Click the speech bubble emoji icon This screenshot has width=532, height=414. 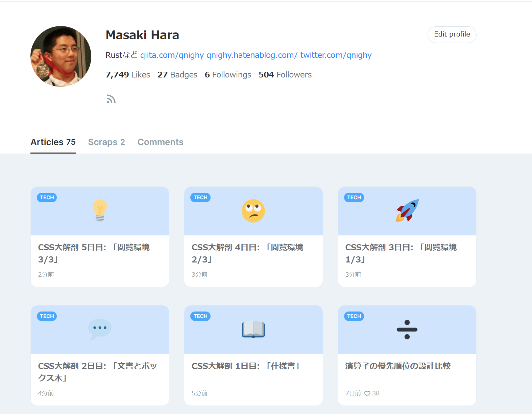100,329
